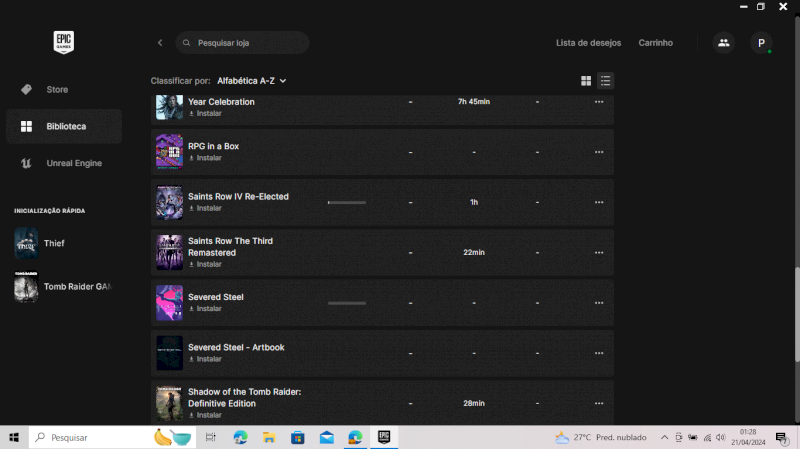This screenshot has height=449, width=800.
Task: Open options for Shadow of the Tomb Raider
Action: [x=599, y=403]
